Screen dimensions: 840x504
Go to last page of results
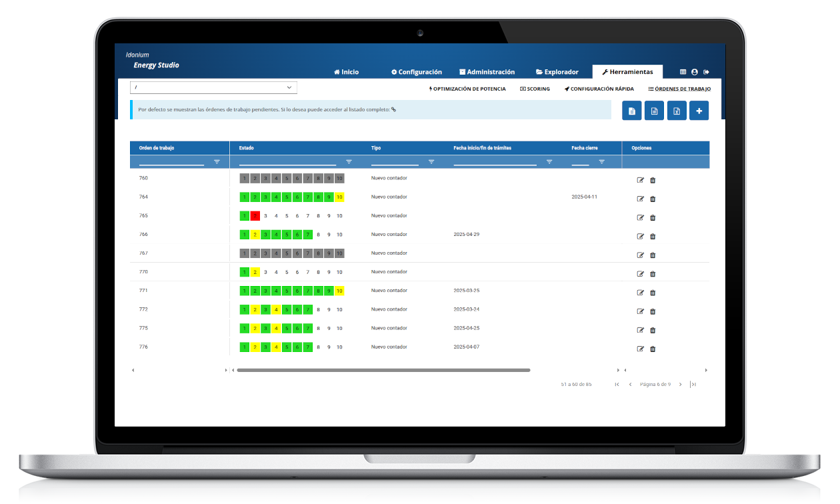[x=693, y=385]
